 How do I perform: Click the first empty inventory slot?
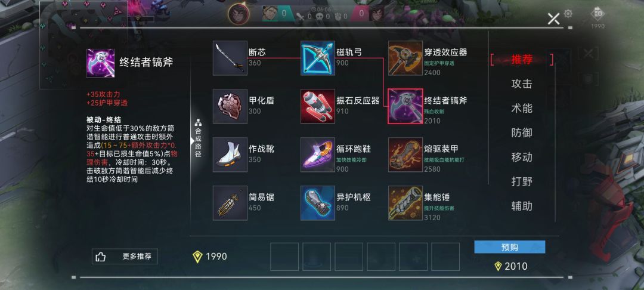coord(284,257)
